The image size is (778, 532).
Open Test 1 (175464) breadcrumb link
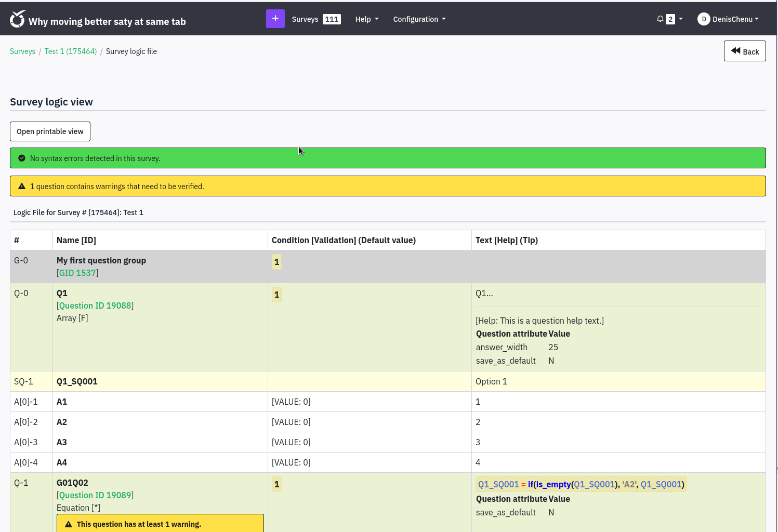tap(71, 51)
